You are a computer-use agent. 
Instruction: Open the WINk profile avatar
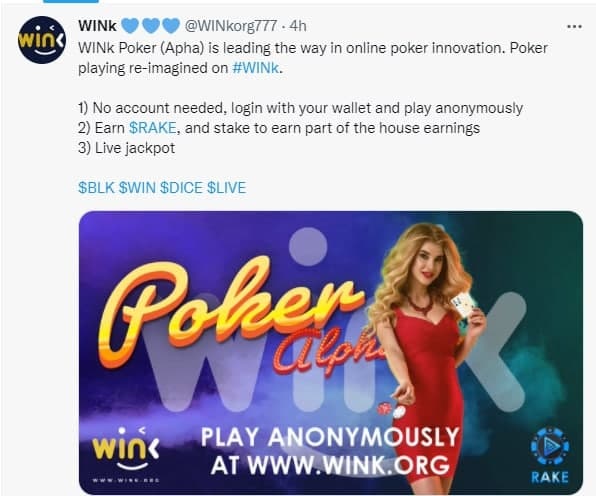(42, 40)
